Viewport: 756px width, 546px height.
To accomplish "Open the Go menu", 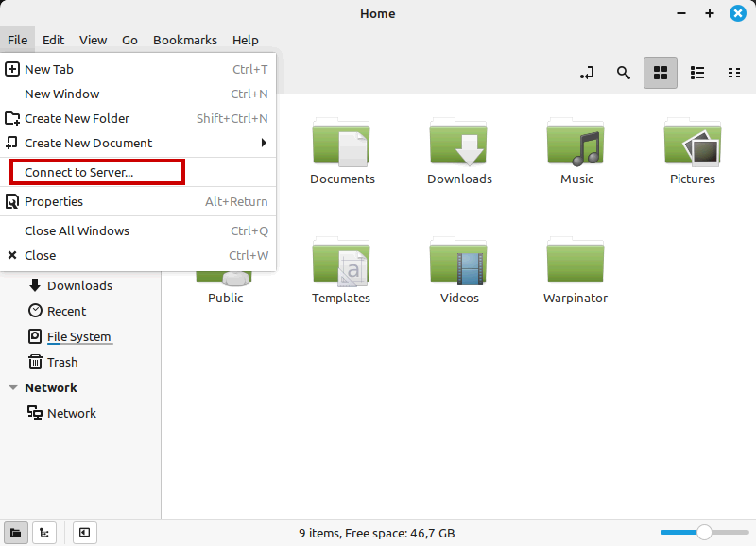I will (129, 40).
